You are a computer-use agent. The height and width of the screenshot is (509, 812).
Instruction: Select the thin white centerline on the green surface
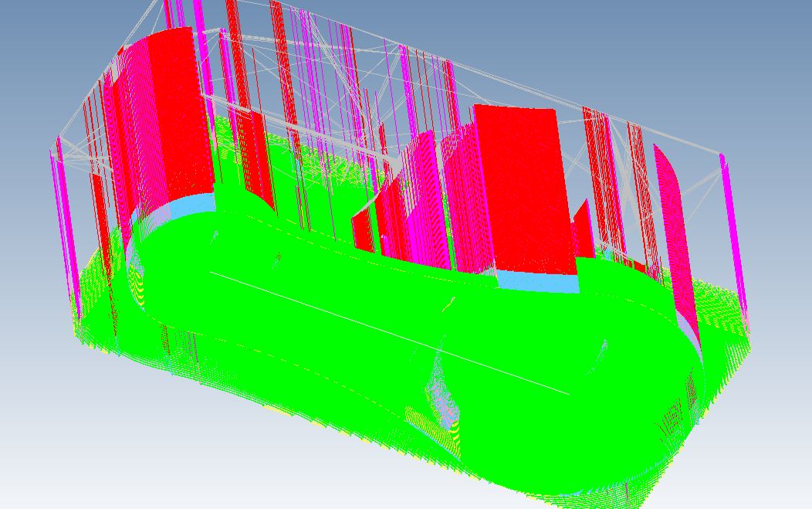click(x=390, y=333)
